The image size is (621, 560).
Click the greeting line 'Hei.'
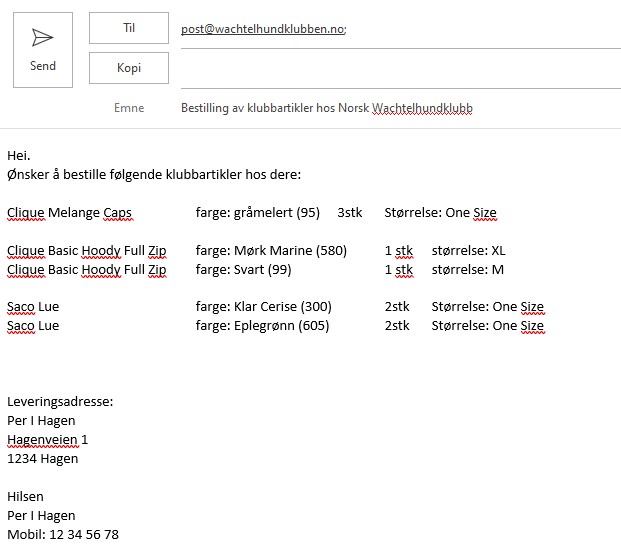click(x=19, y=156)
